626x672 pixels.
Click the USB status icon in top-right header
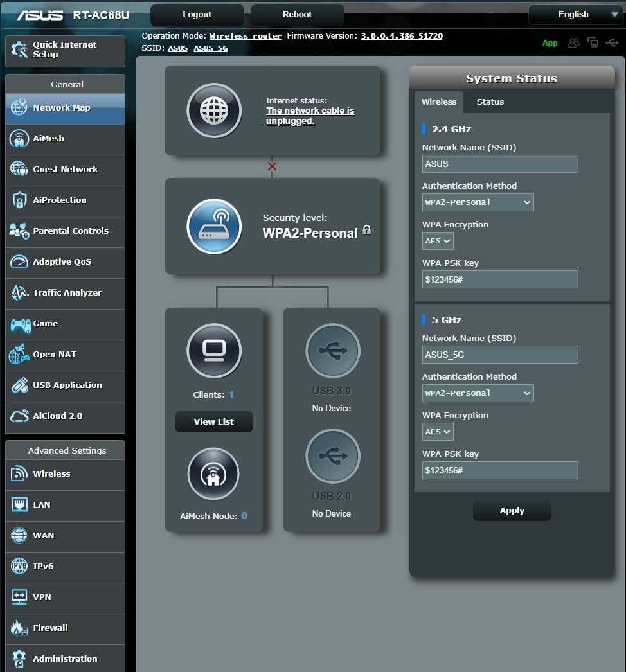[x=612, y=42]
